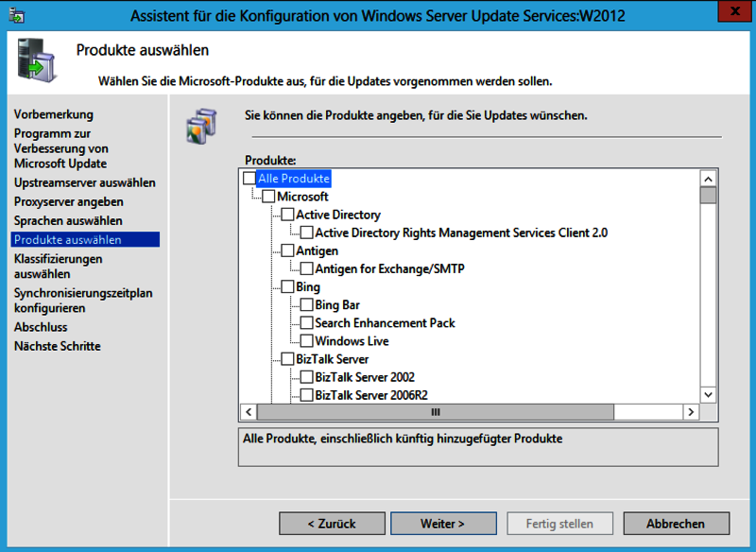Image resolution: width=756 pixels, height=552 pixels.
Task: Open the Proxyserver angeben step
Action: (68, 201)
